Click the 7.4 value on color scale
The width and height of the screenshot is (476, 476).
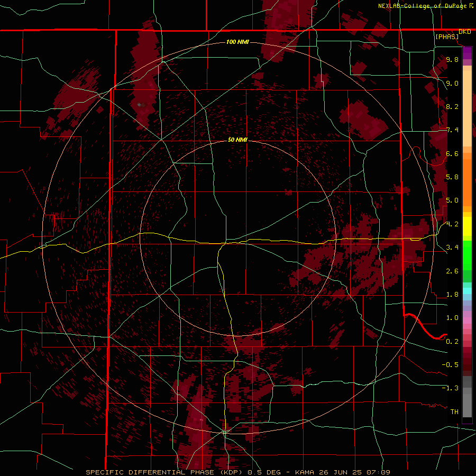(x=452, y=130)
